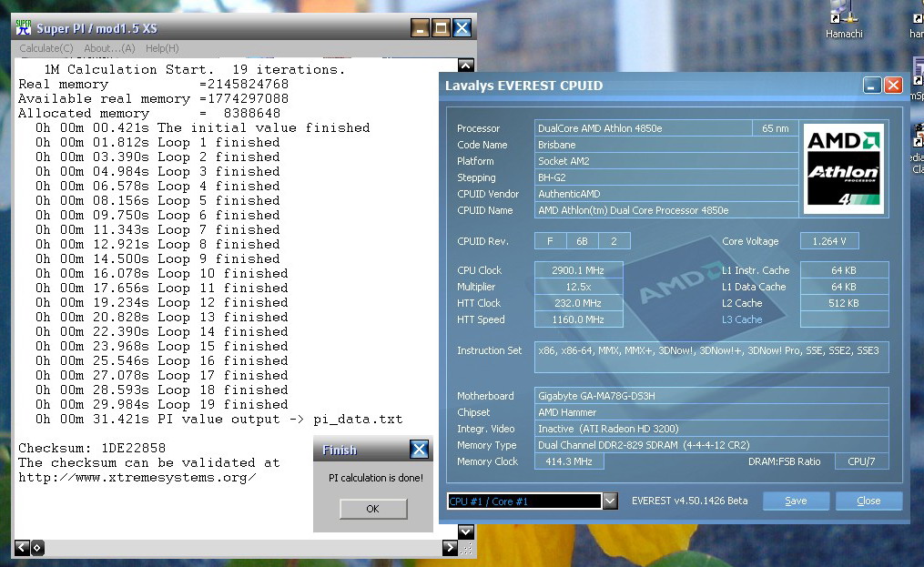This screenshot has width=924, height=567.
Task: Close the EVEREST CPUID window with X
Action: click(893, 86)
